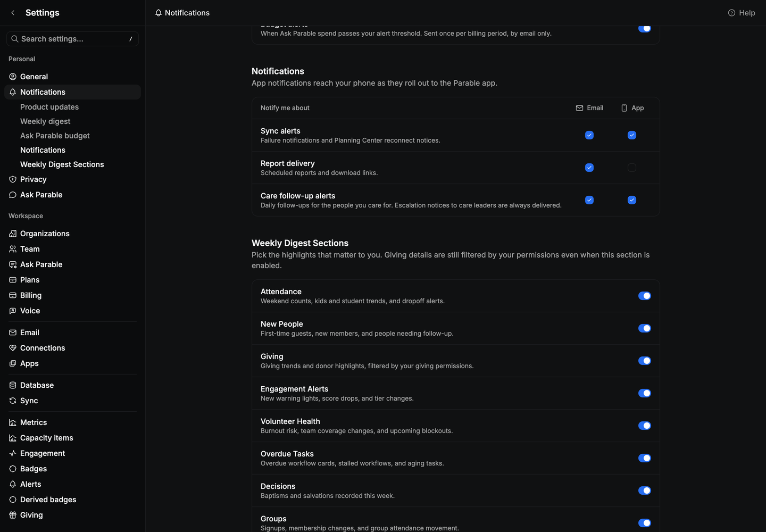Disable the New People toggle
The width and height of the screenshot is (766, 532).
point(645,328)
